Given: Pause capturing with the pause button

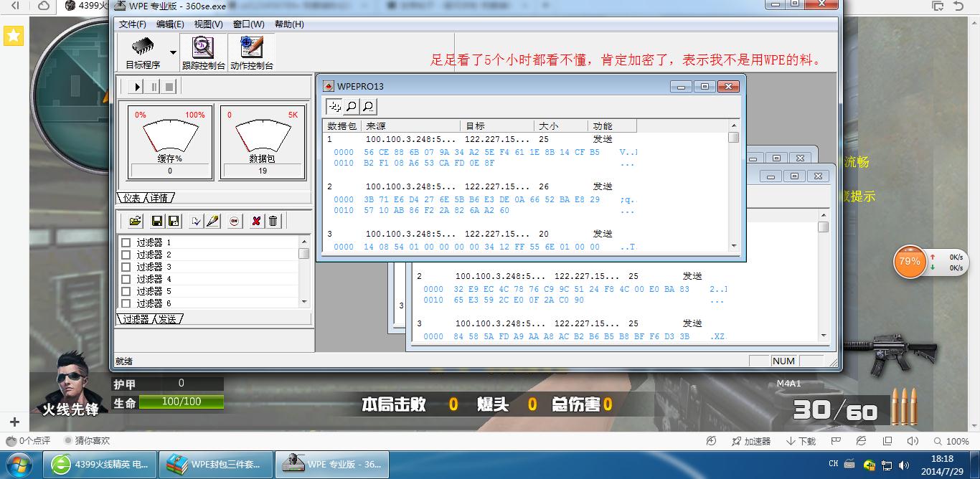Looking at the screenshot, I should point(153,87).
